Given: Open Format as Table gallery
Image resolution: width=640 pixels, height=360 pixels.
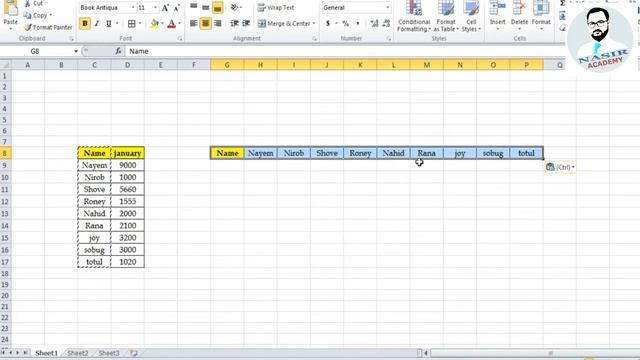Looking at the screenshot, I should (x=446, y=16).
